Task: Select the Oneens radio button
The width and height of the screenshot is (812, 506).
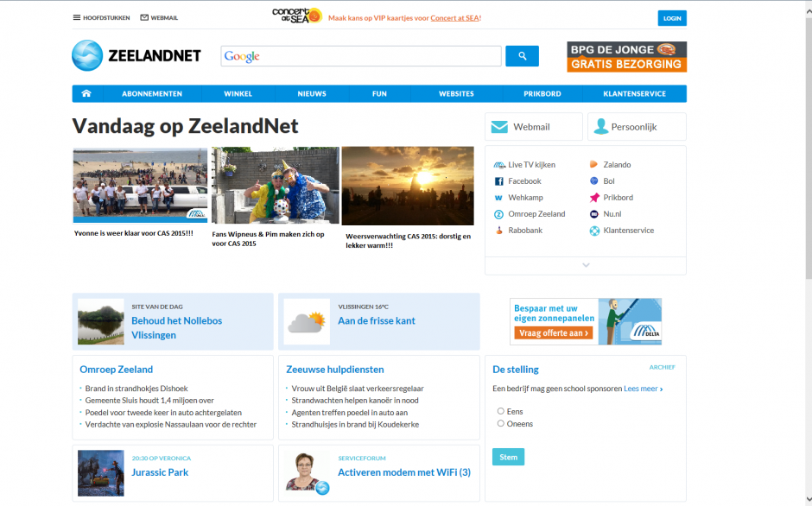Action: click(501, 424)
